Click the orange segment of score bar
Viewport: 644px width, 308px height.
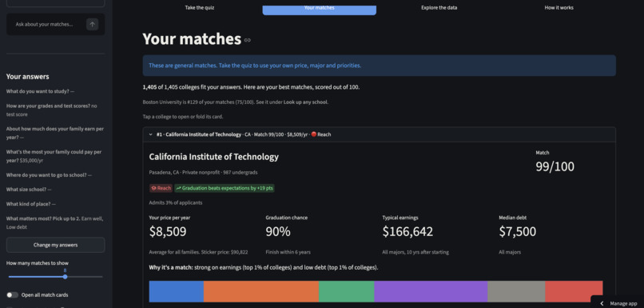coord(261,291)
